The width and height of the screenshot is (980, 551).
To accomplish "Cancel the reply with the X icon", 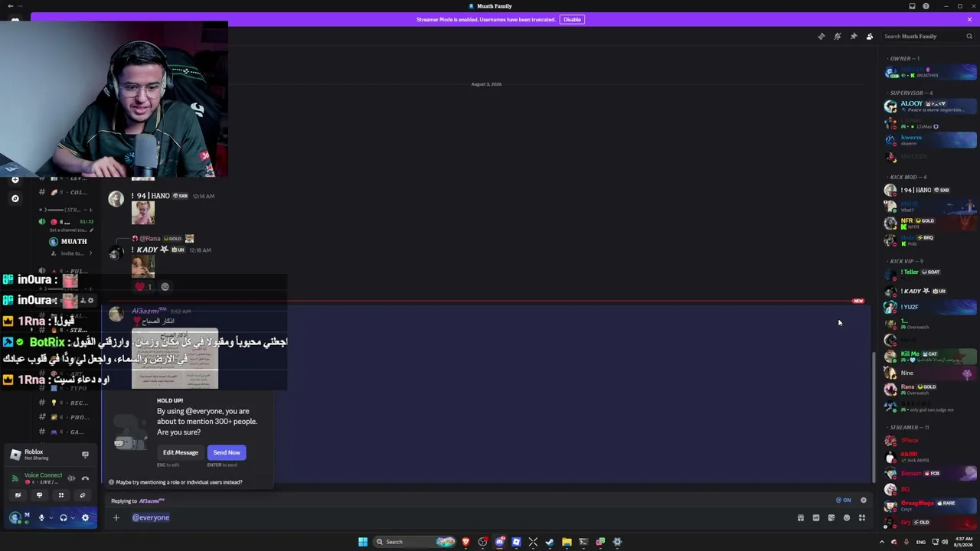I will 864,500.
